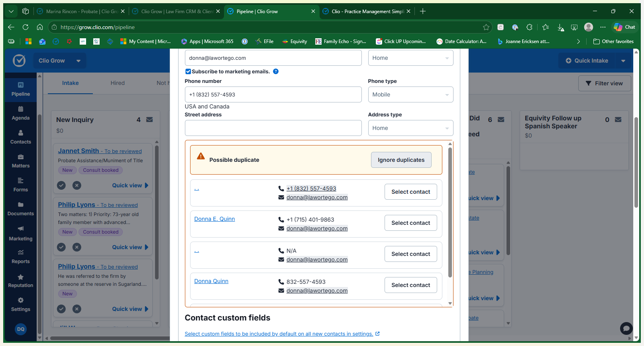The height and width of the screenshot is (346, 644).
Task: Expand the Quick Intake arrow dropdown
Action: [x=623, y=61]
